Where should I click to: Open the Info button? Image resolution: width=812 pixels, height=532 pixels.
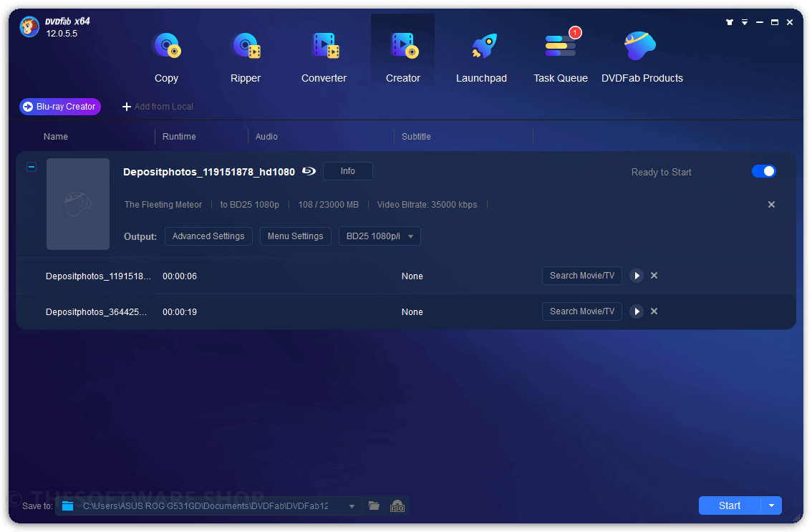(348, 171)
